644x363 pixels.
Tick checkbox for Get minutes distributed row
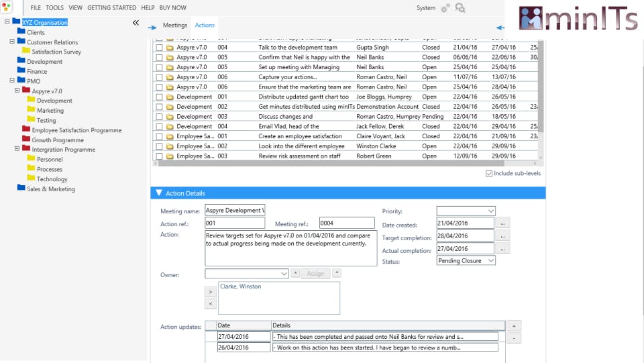click(x=160, y=107)
